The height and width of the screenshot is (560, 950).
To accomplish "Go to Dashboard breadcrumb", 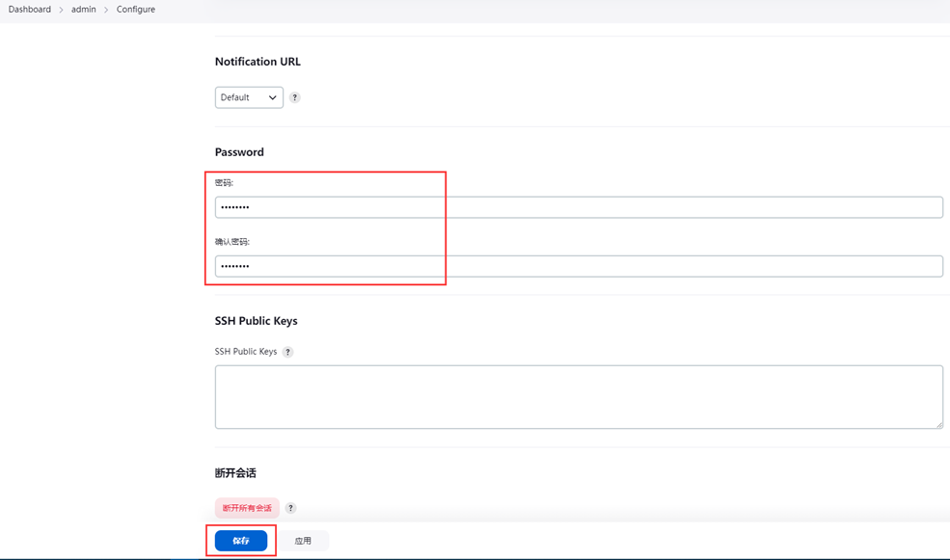I will click(x=30, y=10).
